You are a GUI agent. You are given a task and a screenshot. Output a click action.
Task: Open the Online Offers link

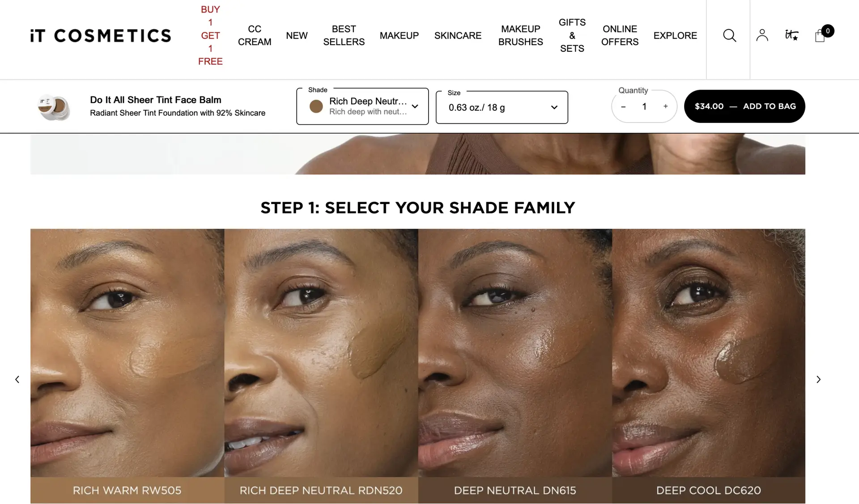pos(620,35)
